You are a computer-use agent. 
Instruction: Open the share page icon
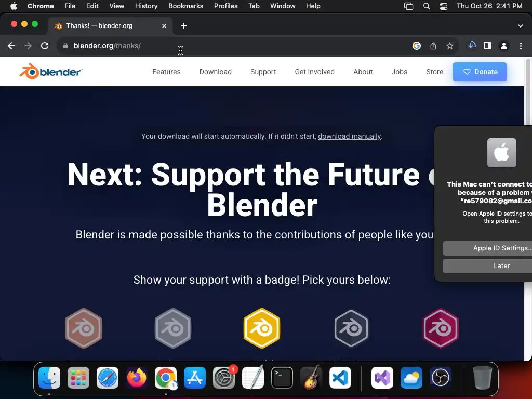pos(433,46)
